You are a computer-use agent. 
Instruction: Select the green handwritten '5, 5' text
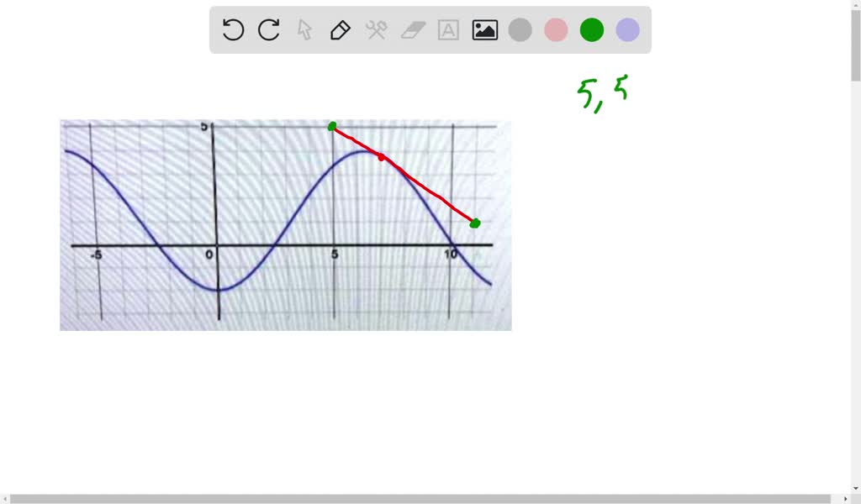point(600,91)
